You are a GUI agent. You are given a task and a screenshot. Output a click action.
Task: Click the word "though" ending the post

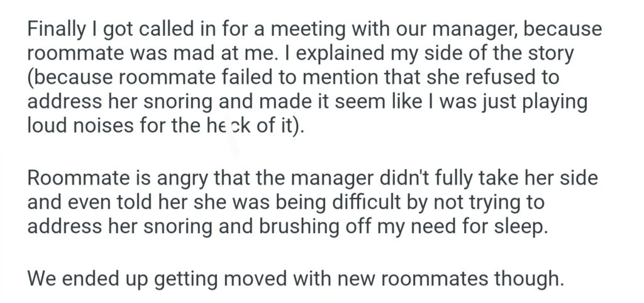pyautogui.click(x=533, y=278)
